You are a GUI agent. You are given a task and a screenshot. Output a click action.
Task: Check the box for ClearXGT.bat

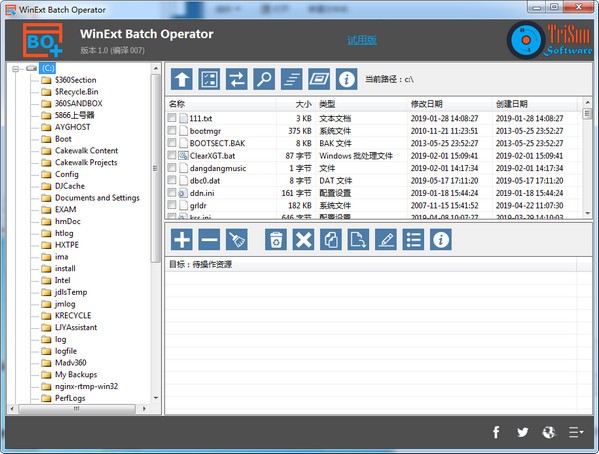pyautogui.click(x=172, y=155)
